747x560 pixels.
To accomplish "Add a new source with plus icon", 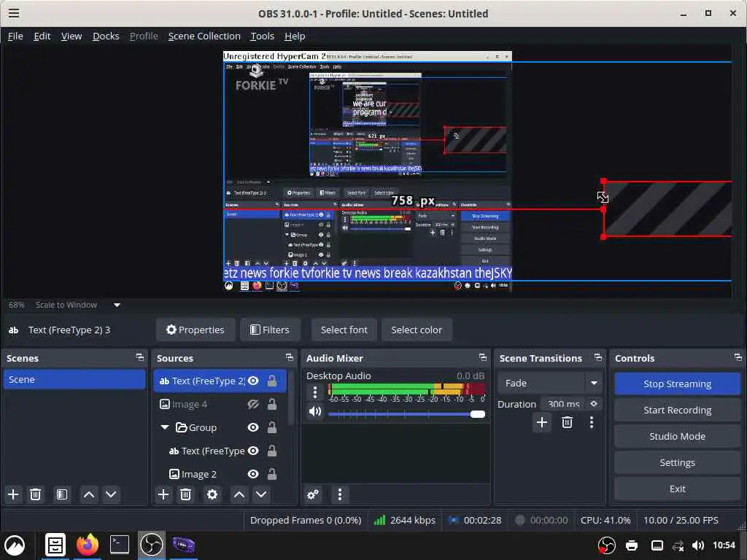I will [163, 494].
